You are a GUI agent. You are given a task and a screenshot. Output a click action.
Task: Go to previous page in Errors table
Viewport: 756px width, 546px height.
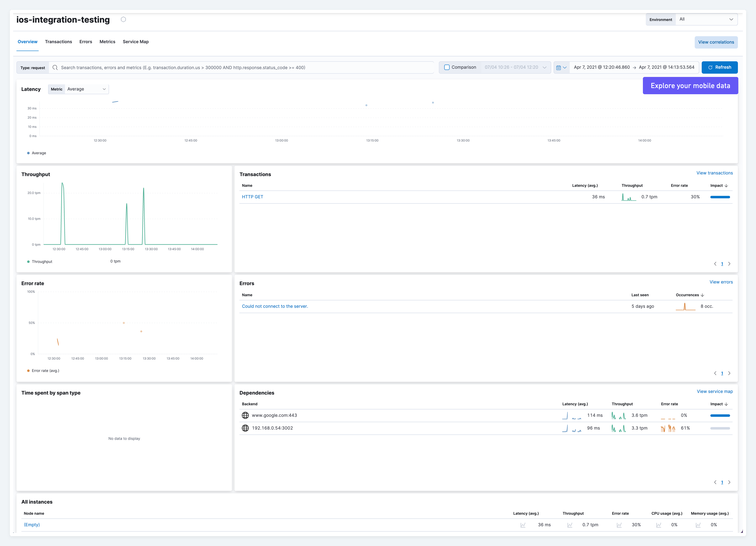715,373
